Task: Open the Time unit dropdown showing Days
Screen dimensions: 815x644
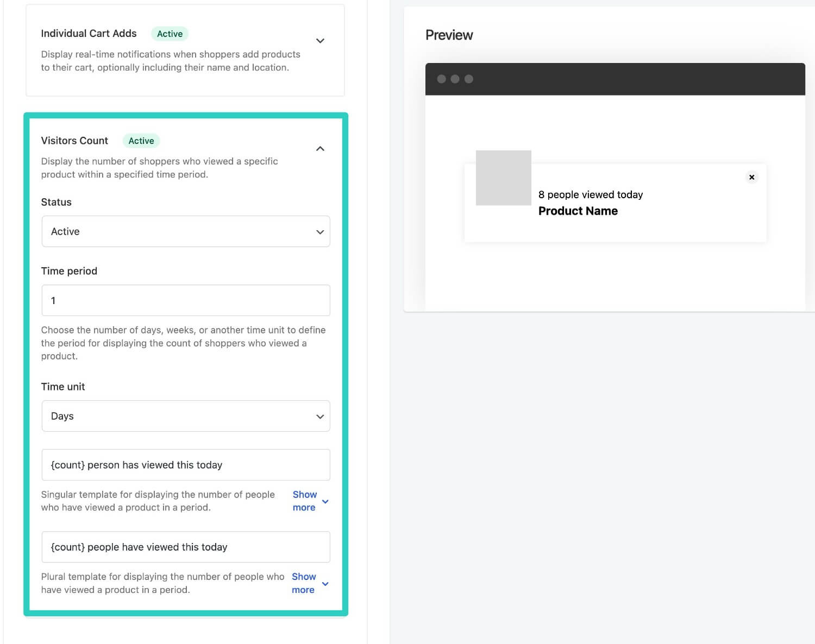Action: click(x=186, y=416)
